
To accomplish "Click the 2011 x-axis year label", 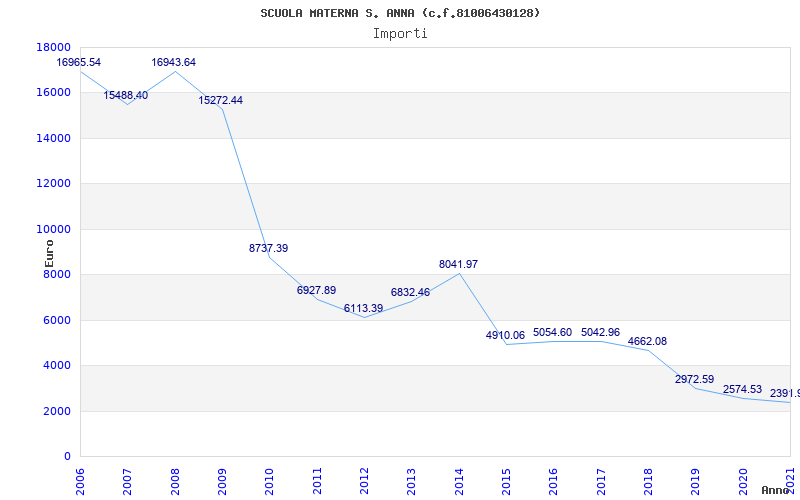I will [317, 480].
